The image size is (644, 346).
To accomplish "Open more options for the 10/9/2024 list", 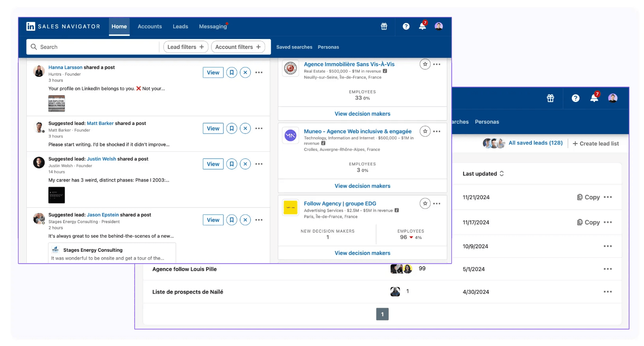I will (x=608, y=246).
